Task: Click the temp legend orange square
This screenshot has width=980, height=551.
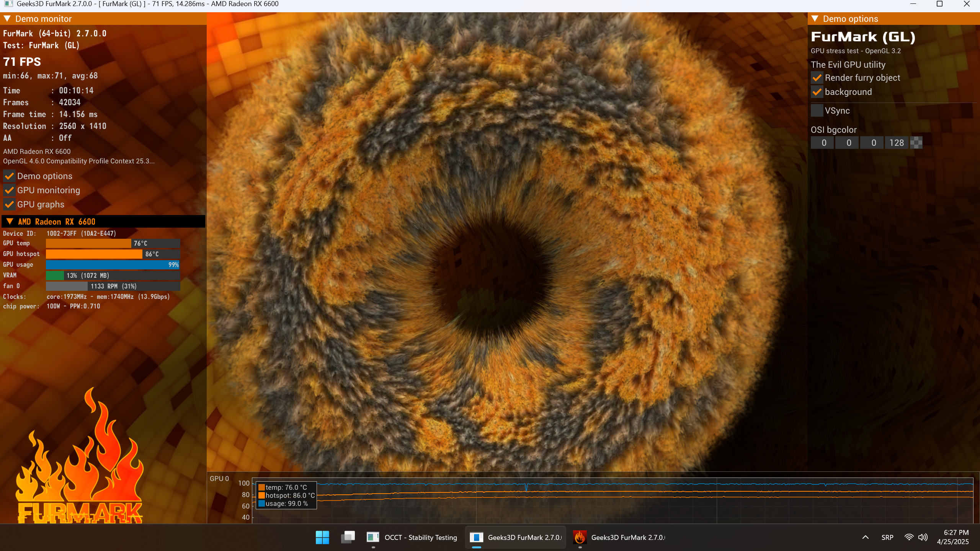Action: coord(261,487)
